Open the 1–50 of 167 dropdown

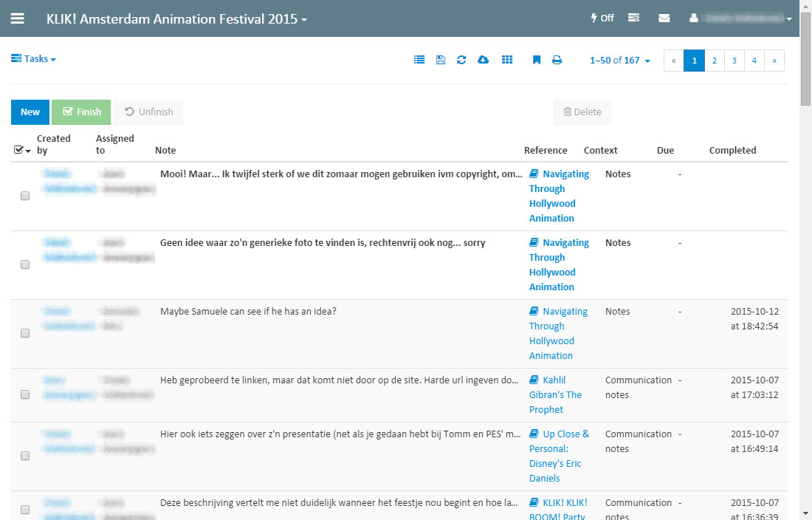pos(620,61)
